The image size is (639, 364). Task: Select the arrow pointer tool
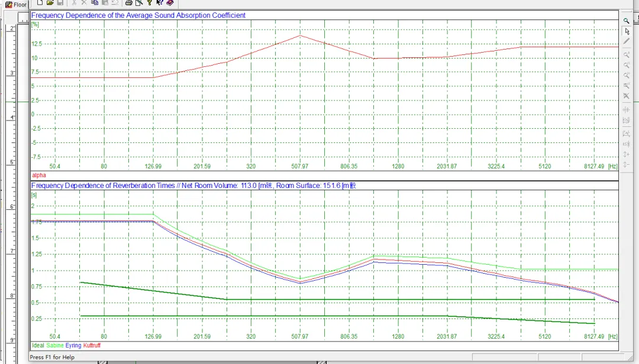coord(627,31)
